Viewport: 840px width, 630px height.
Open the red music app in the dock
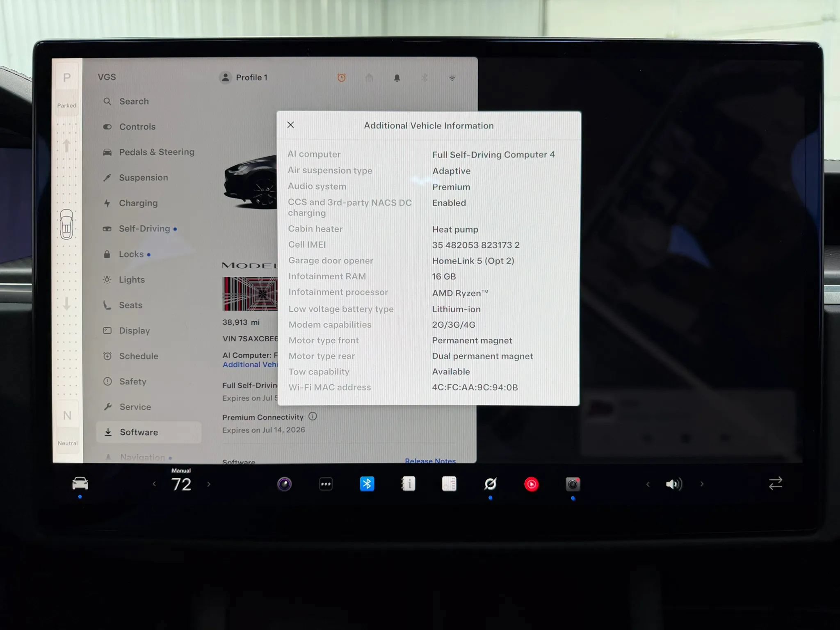[x=531, y=484]
